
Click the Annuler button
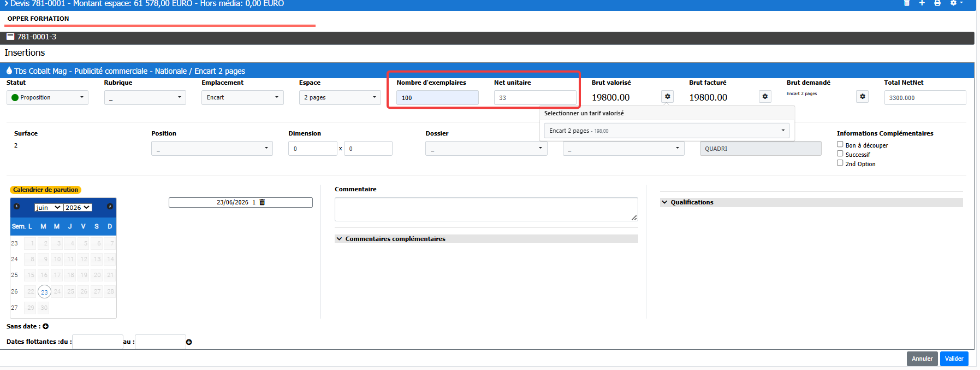(x=922, y=359)
